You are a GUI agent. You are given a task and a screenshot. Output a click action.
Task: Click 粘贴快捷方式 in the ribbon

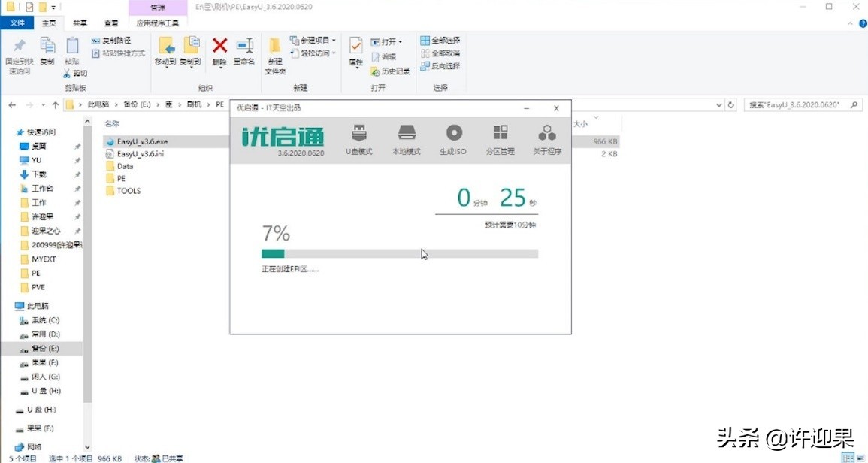coord(118,53)
